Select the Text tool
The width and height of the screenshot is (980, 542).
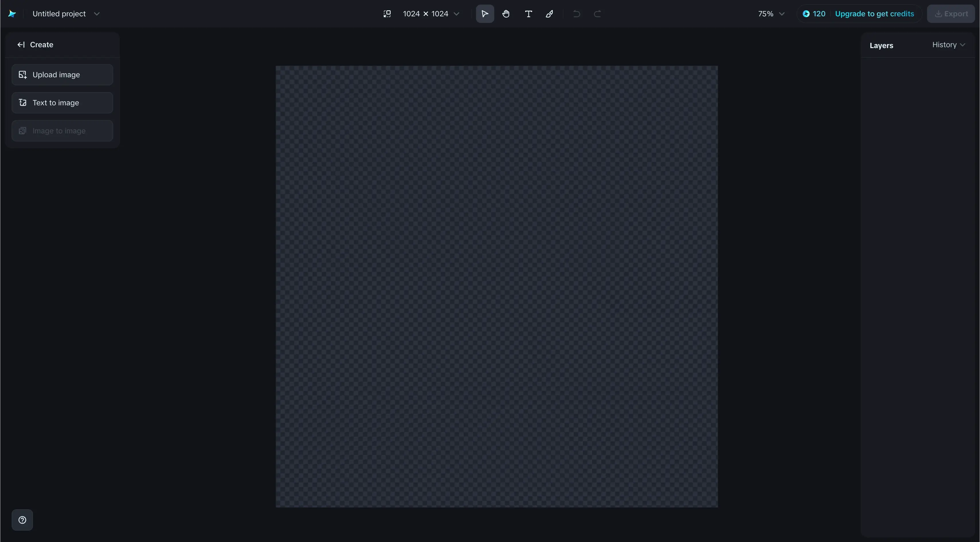[x=528, y=14]
